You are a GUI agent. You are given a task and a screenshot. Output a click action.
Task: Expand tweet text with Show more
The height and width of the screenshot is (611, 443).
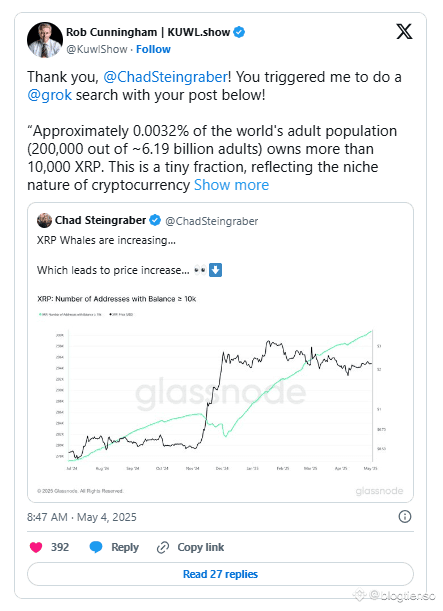pyautogui.click(x=231, y=185)
